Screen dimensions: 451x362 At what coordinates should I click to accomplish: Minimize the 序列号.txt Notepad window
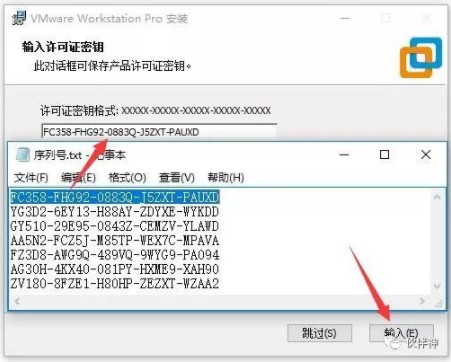[x=344, y=155]
